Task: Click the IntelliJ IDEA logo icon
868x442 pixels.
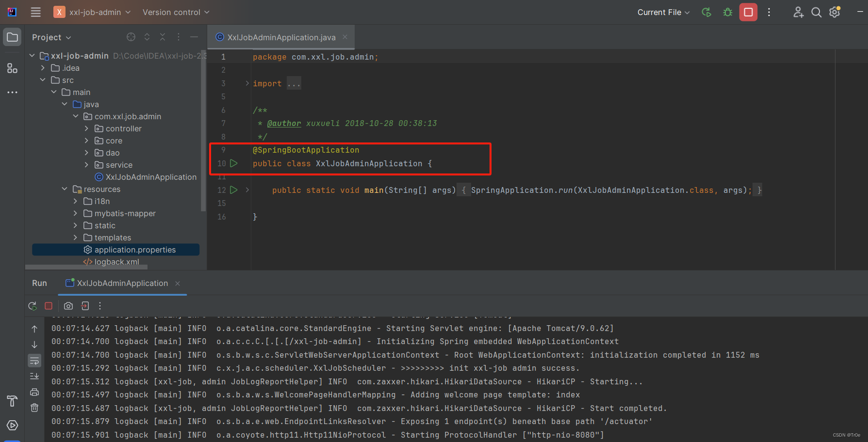Action: point(12,12)
